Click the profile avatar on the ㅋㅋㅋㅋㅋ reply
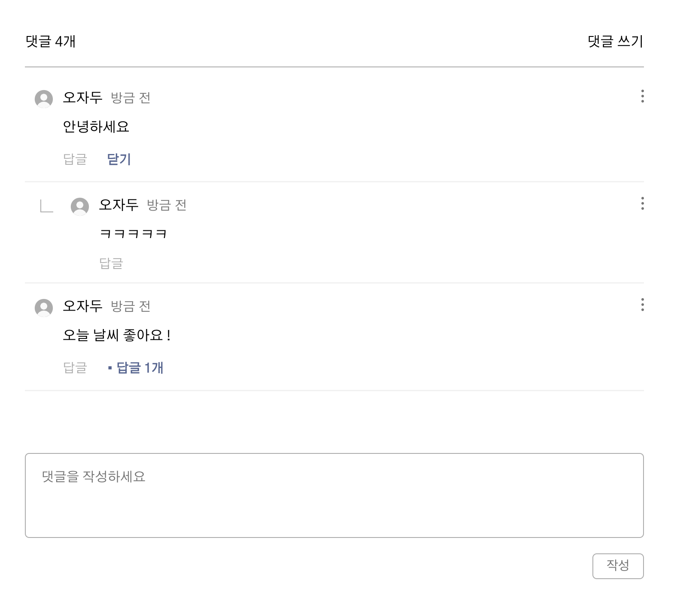Image resolution: width=674 pixels, height=616 pixels. (x=80, y=206)
